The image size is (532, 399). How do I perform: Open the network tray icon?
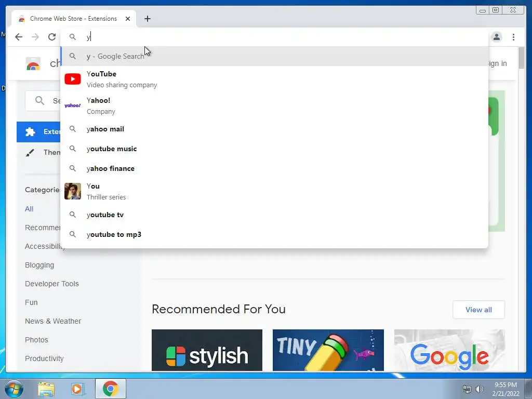pyautogui.click(x=467, y=389)
